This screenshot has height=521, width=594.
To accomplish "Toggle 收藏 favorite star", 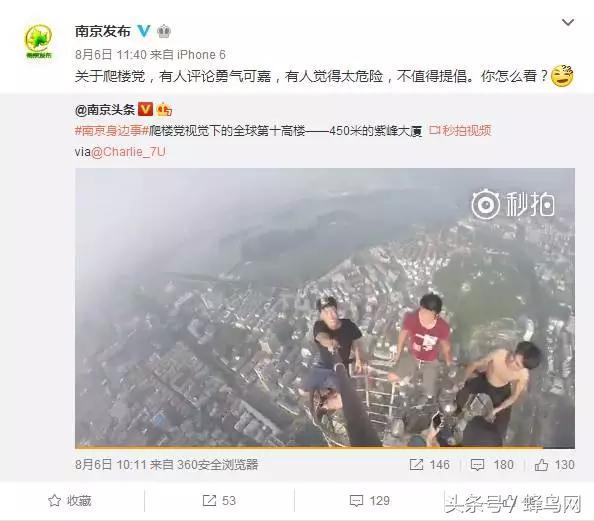I will pos(70,501).
